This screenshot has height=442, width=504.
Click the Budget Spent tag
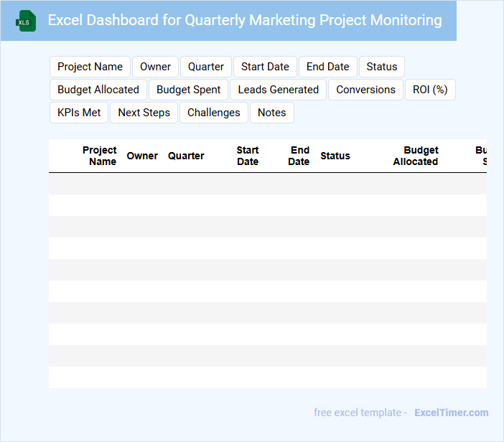pos(189,90)
